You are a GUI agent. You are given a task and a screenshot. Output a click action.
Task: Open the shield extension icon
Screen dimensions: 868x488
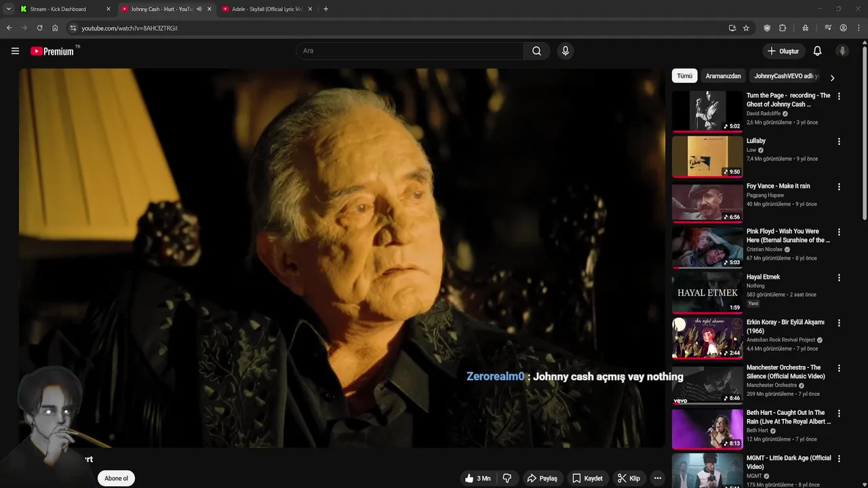(767, 28)
